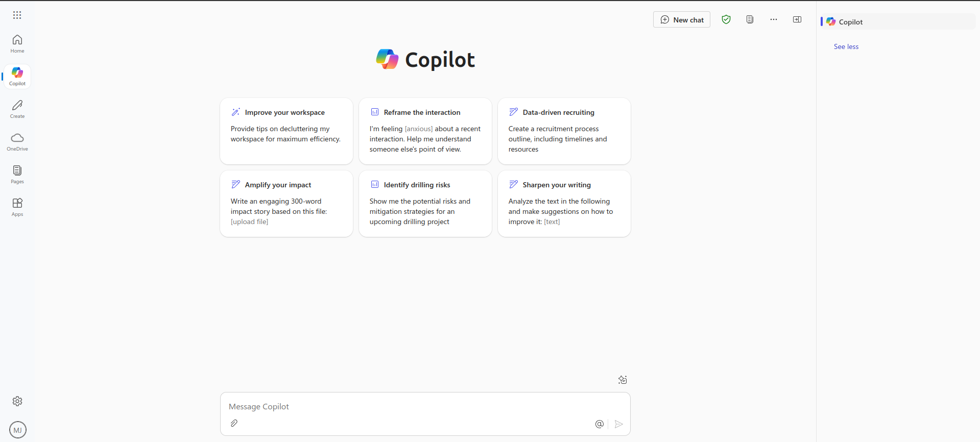Open the prompt gallery sparkle icon
This screenshot has height=442, width=980.
[623, 380]
